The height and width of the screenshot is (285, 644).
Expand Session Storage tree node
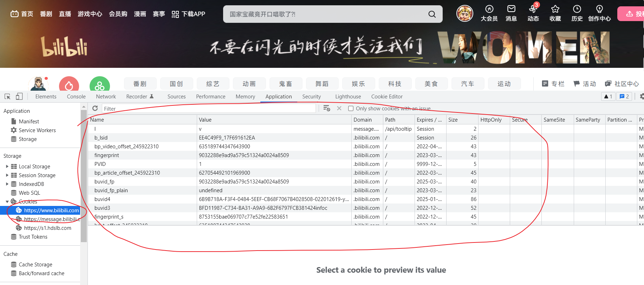(7, 175)
